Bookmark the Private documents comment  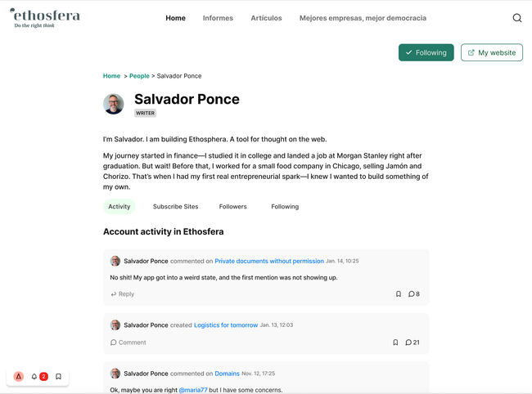pos(399,294)
